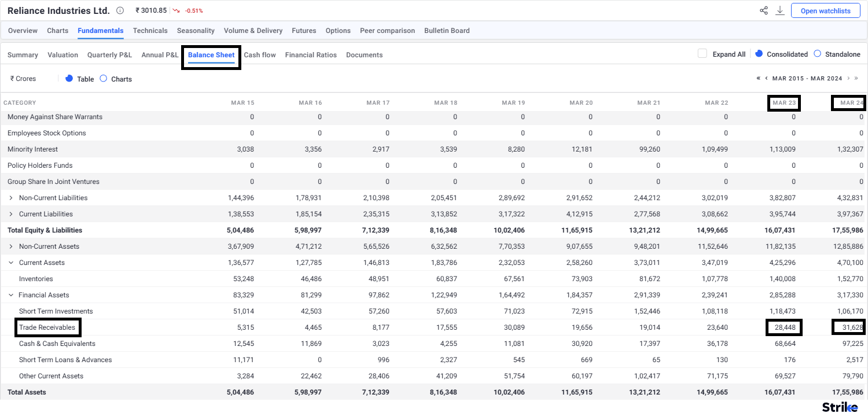The image size is (868, 420).
Task: Click the Minority Interest row label
Action: [x=32, y=149]
